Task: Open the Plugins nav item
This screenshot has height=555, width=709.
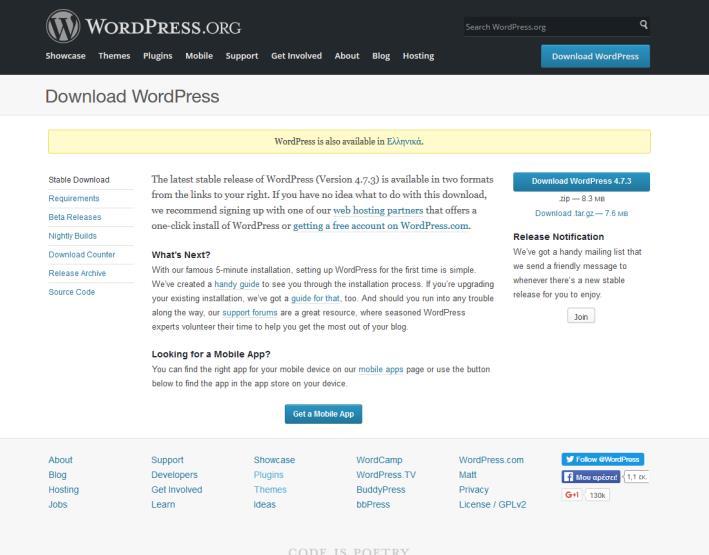Action: tap(158, 56)
